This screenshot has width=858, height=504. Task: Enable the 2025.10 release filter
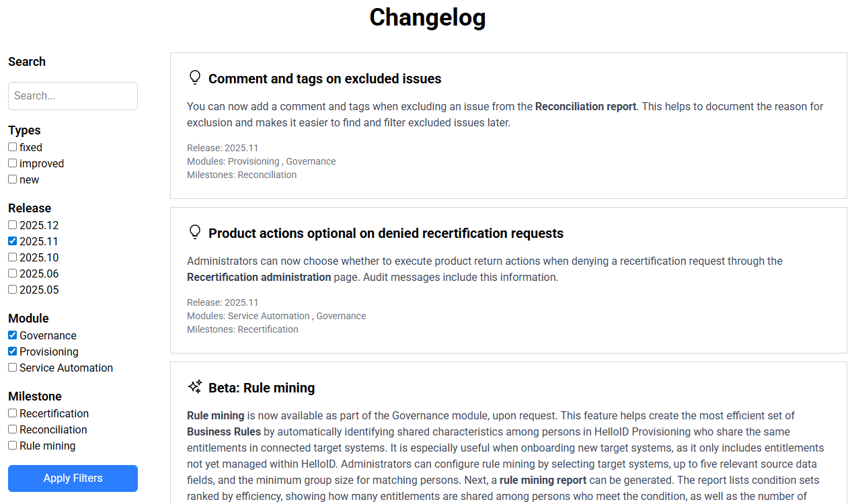pos(11,257)
